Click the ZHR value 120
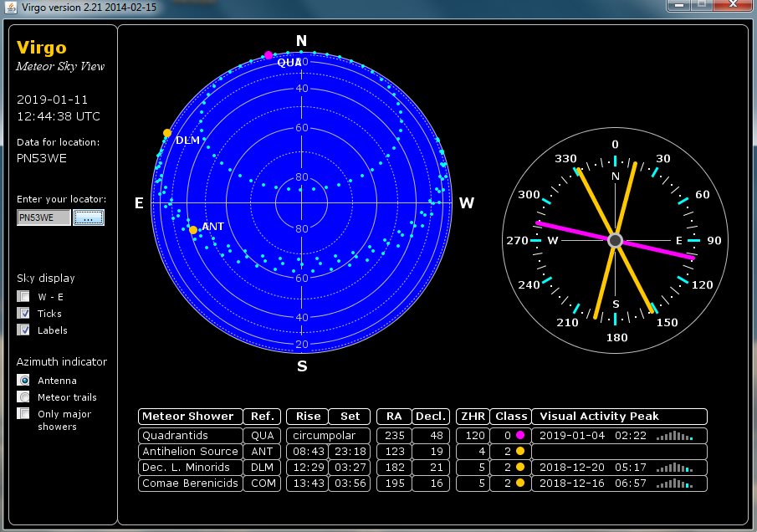Viewport: 757px width, 532px height. 473,436
